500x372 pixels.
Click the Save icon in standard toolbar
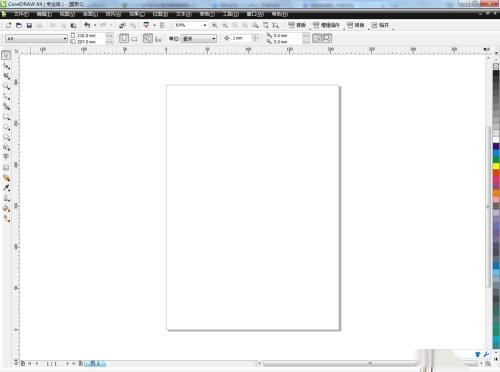click(x=29, y=25)
